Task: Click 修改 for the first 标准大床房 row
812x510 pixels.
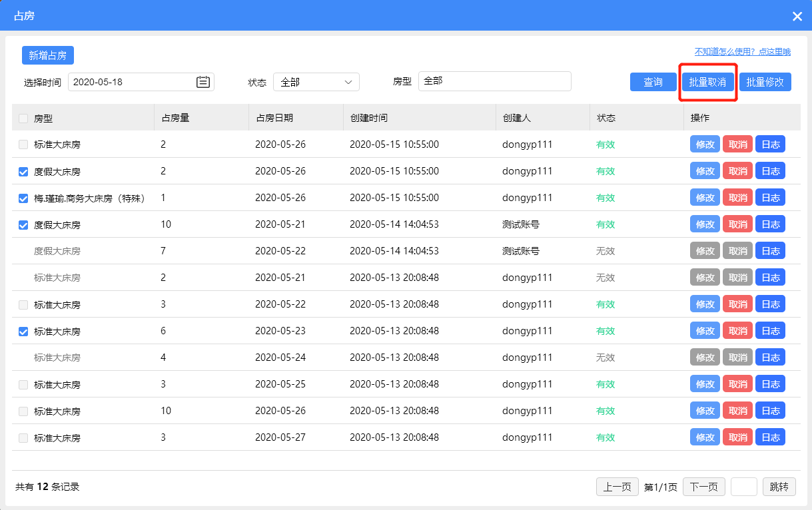Action: [x=705, y=144]
